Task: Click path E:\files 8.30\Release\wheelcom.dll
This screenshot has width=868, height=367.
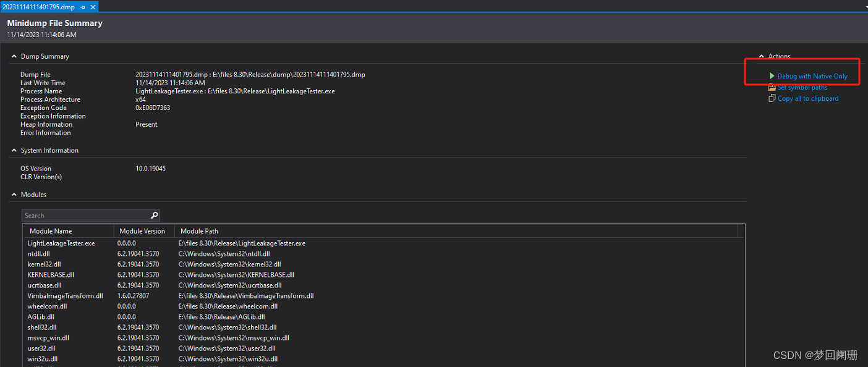Action: coord(228,306)
